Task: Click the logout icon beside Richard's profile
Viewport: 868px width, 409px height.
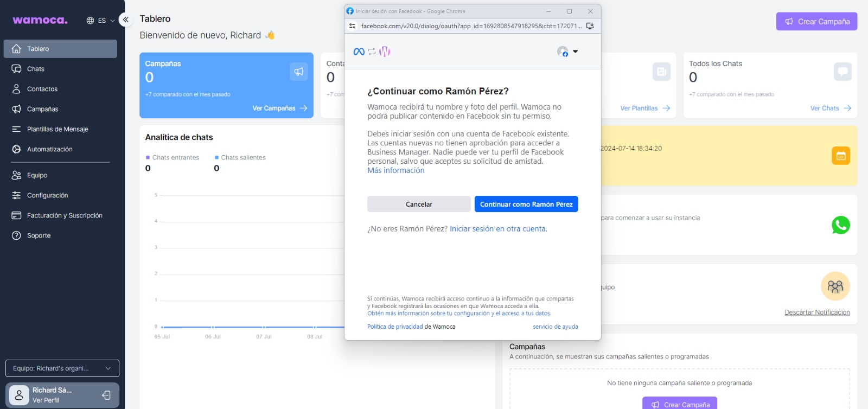Action: tap(106, 395)
